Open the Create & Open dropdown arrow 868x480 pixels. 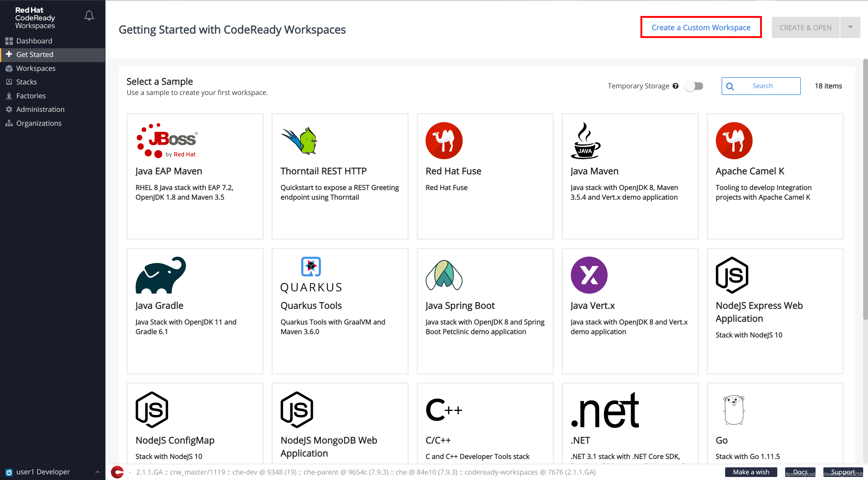pos(850,27)
